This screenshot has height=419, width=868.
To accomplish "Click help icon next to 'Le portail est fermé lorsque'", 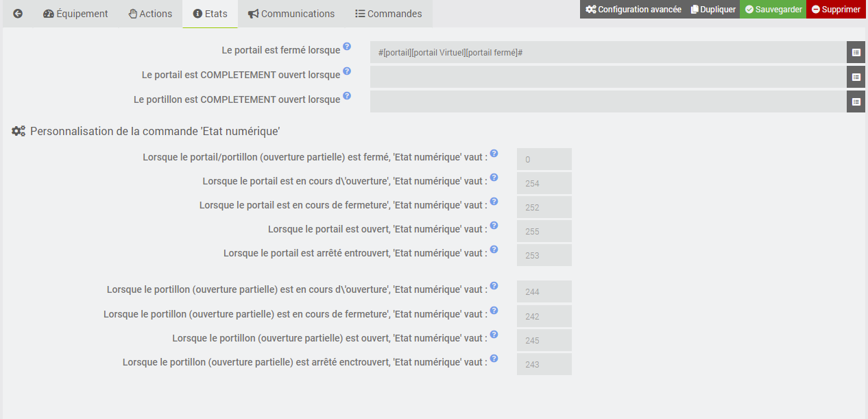I will [347, 47].
